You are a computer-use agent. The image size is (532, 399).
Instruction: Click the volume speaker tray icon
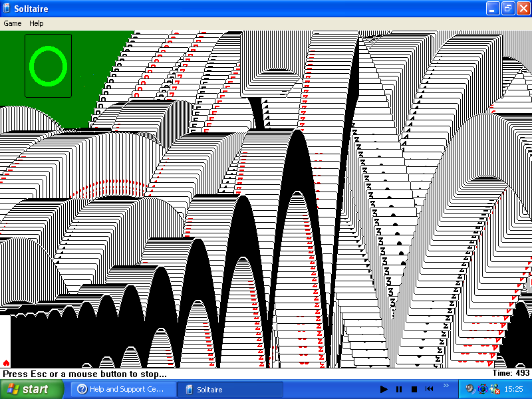[x=470, y=389]
